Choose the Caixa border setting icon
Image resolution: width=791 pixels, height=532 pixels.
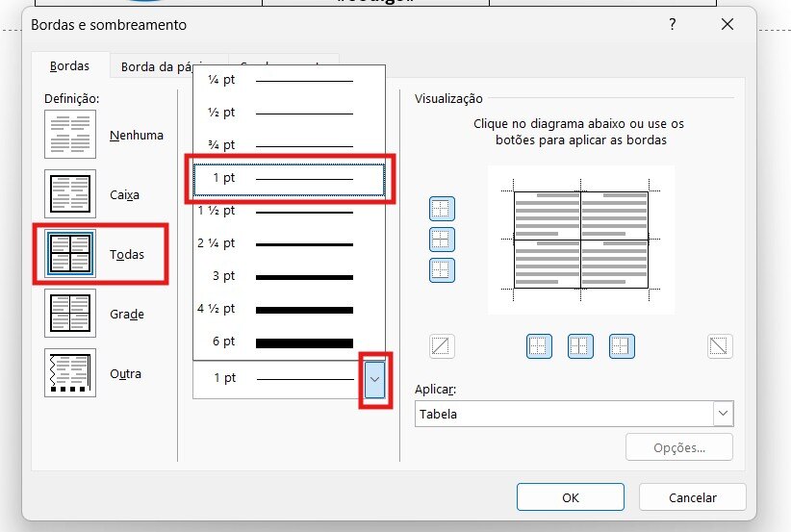[70, 194]
